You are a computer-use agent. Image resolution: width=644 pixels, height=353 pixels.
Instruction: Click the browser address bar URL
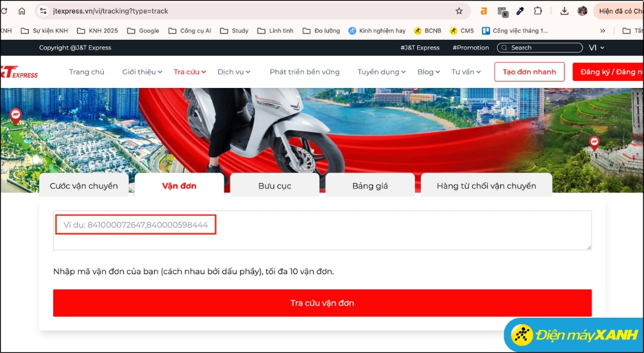tap(110, 11)
